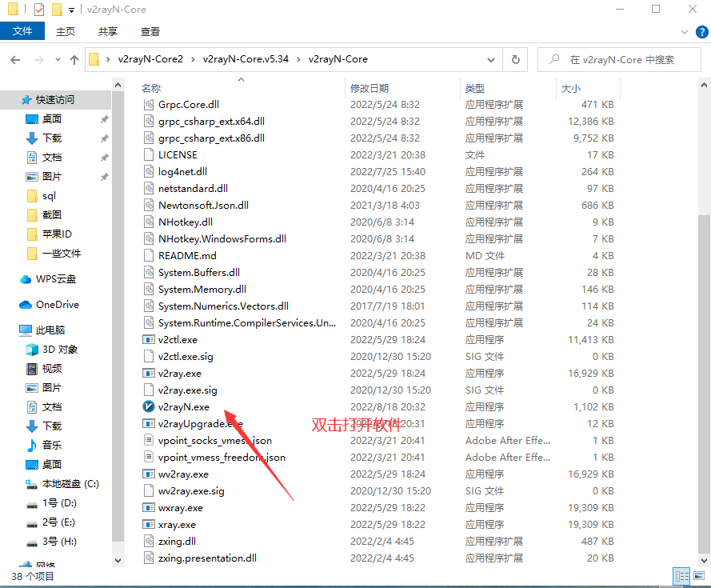Viewport: 711px width, 588px height.
Task: Click the Forward navigation arrow
Action: (x=39, y=59)
